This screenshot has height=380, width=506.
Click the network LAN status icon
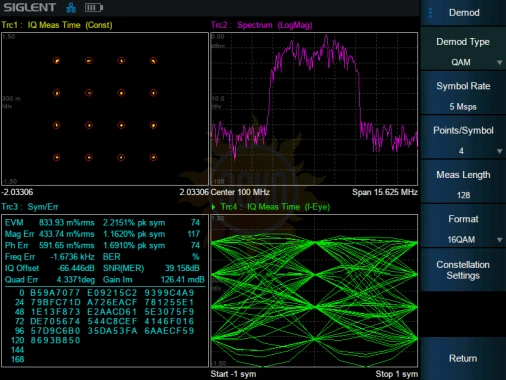tap(71, 8)
